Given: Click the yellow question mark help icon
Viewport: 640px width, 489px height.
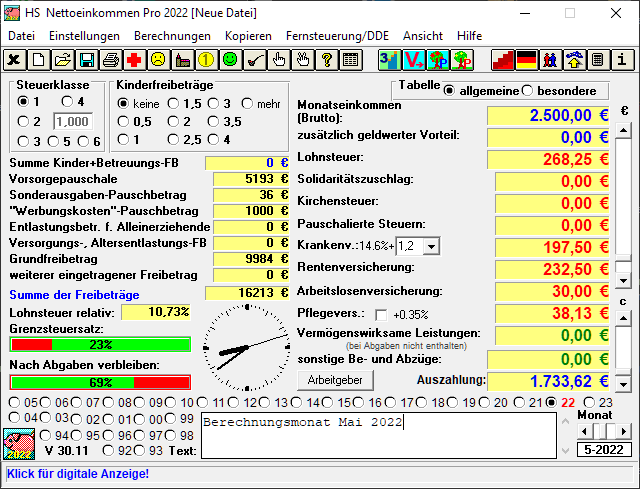Looking at the screenshot, I should (x=326, y=60).
